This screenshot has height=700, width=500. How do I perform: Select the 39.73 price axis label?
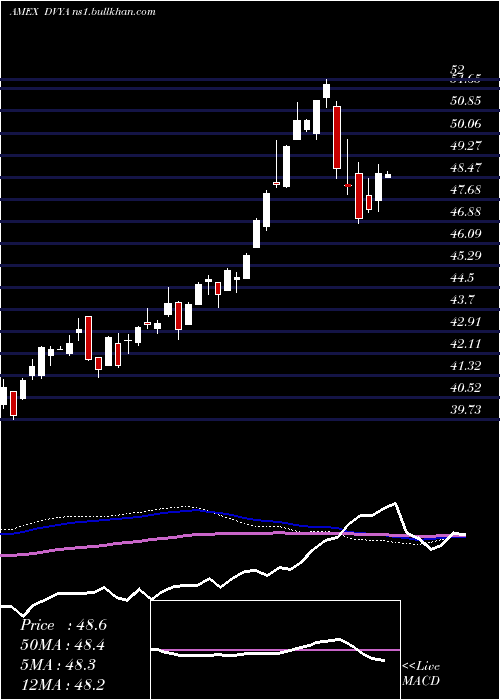(x=466, y=410)
